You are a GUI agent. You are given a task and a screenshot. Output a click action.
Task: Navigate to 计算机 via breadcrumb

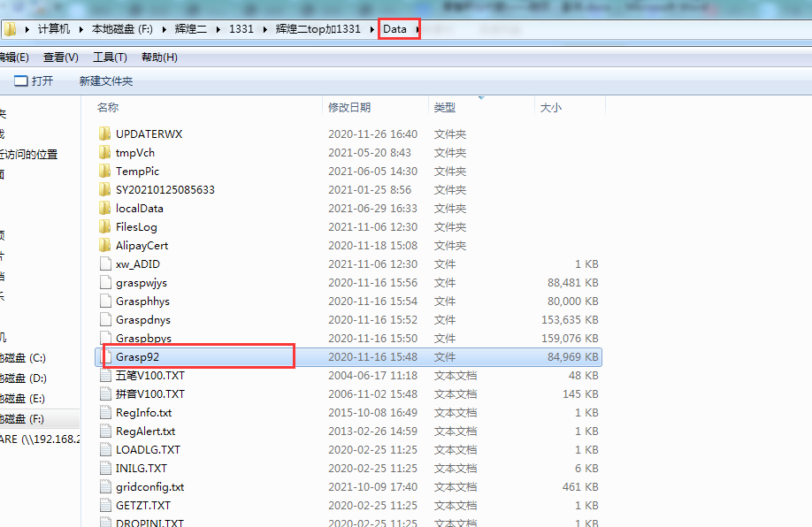(x=53, y=28)
